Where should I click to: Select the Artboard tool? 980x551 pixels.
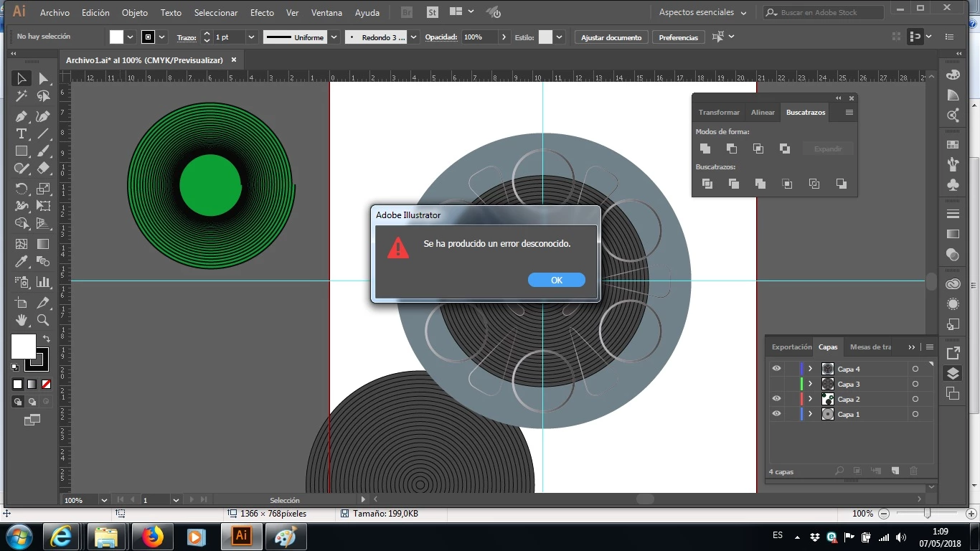pos(22,302)
